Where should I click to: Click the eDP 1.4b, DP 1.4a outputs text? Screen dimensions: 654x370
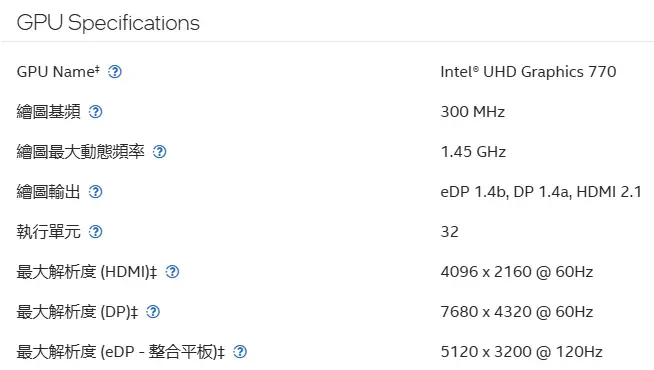tap(541, 192)
